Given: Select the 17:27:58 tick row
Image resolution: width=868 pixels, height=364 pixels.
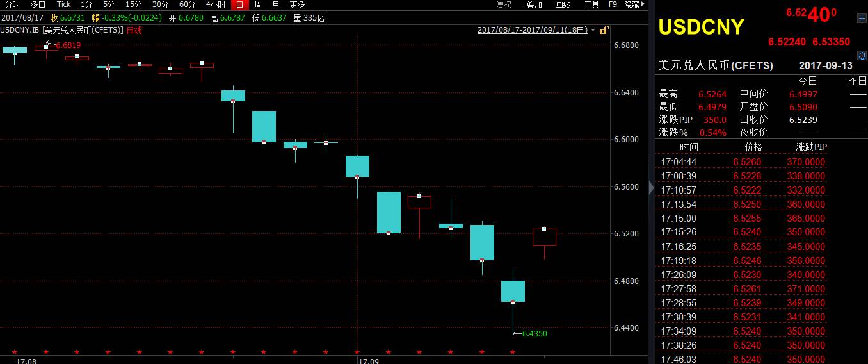Looking at the screenshot, I should (743, 289).
